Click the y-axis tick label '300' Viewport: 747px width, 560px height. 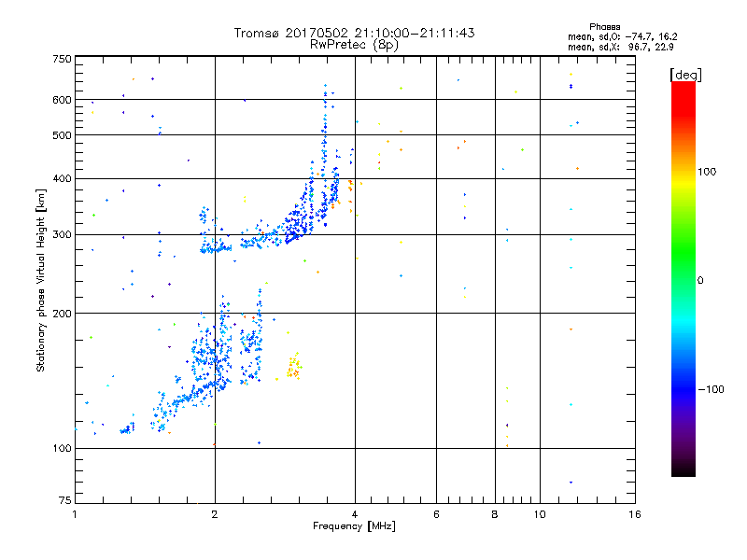[62, 235]
